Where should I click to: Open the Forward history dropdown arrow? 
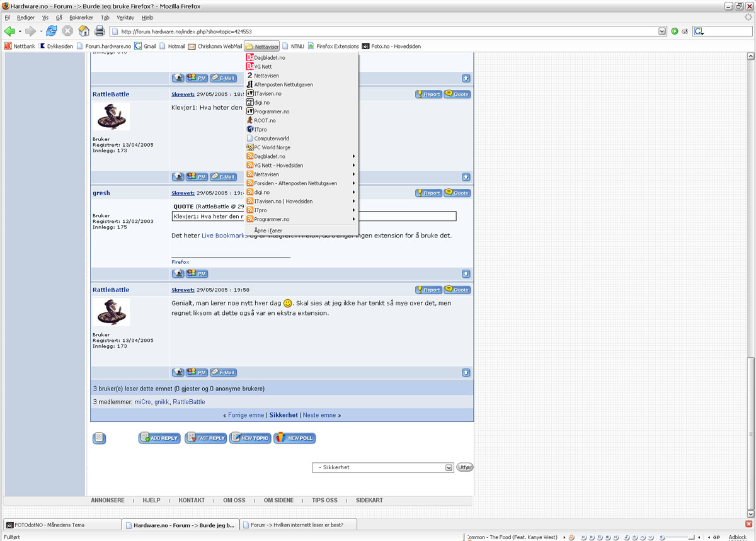pos(41,31)
